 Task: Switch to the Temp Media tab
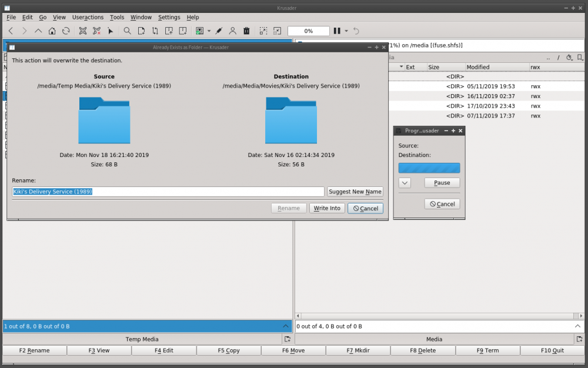point(142,339)
